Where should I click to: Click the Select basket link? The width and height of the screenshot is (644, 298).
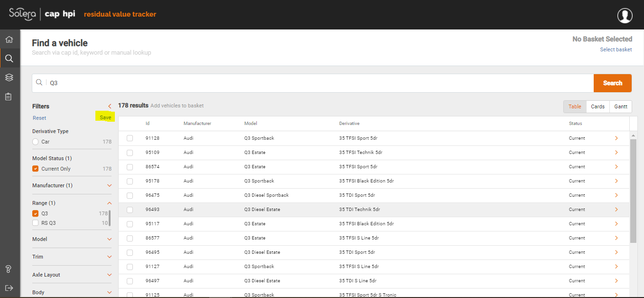(616, 49)
